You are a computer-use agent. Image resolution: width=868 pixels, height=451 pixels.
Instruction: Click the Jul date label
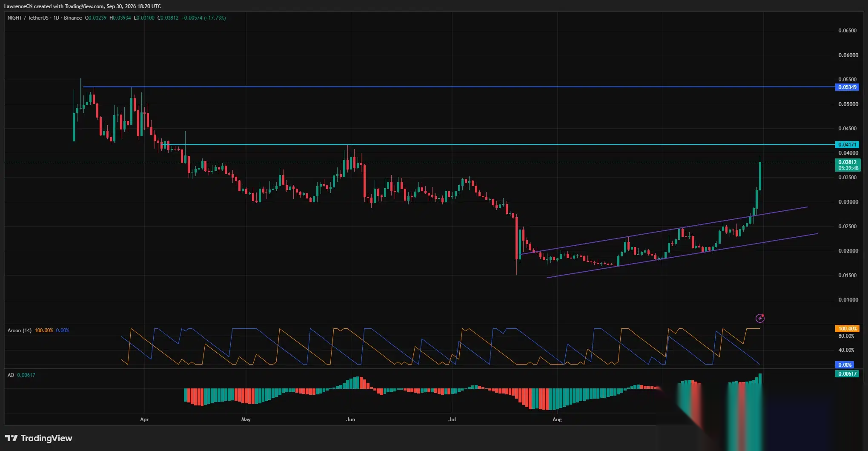[452, 419]
